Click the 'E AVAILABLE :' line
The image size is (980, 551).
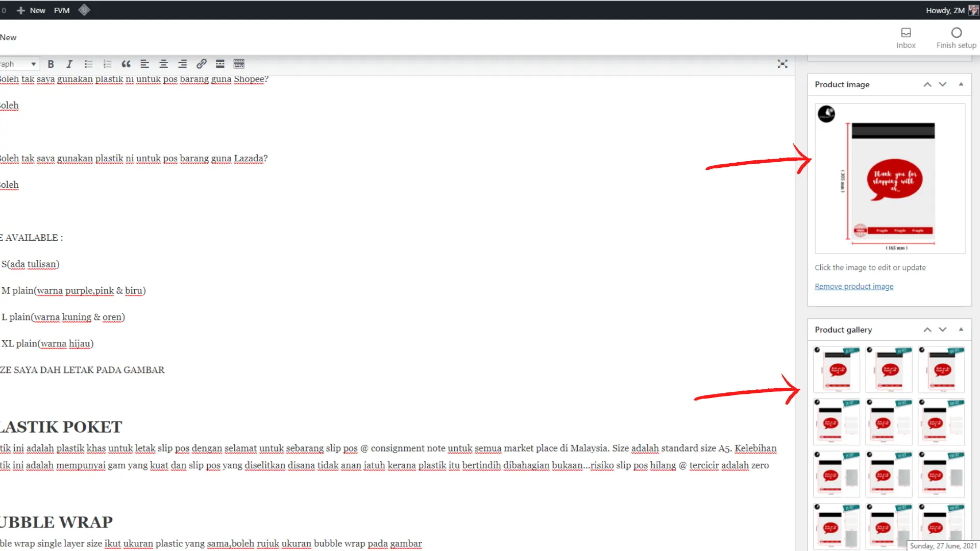point(32,238)
